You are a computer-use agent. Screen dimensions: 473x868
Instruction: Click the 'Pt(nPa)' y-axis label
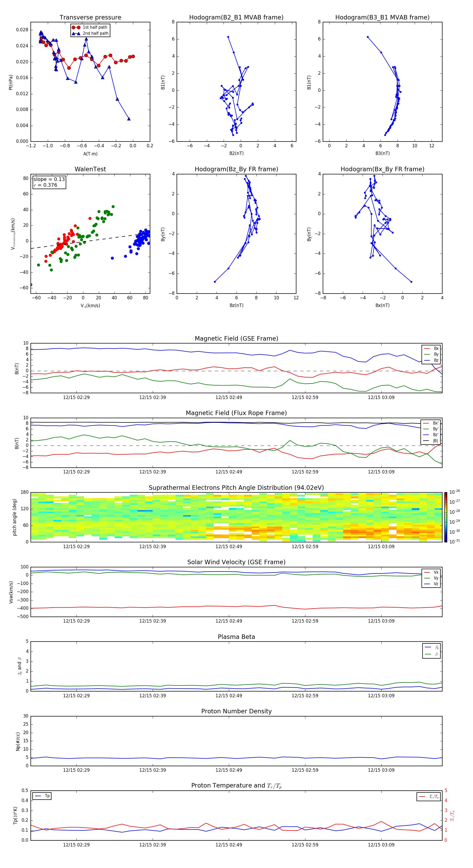(x=11, y=82)
